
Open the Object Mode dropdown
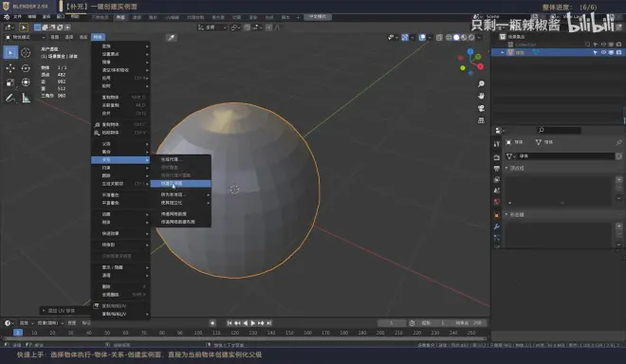click(26, 37)
